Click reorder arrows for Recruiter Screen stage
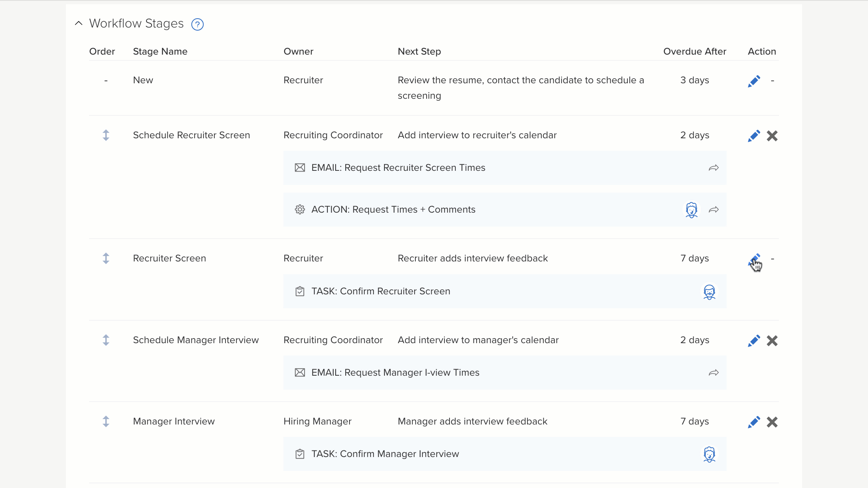 click(x=106, y=259)
